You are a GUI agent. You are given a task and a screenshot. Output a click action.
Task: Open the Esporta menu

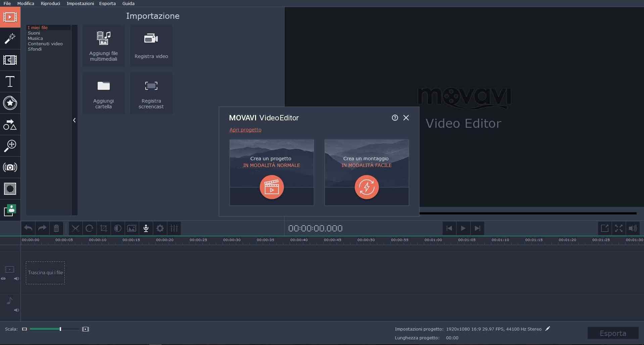pos(107,3)
